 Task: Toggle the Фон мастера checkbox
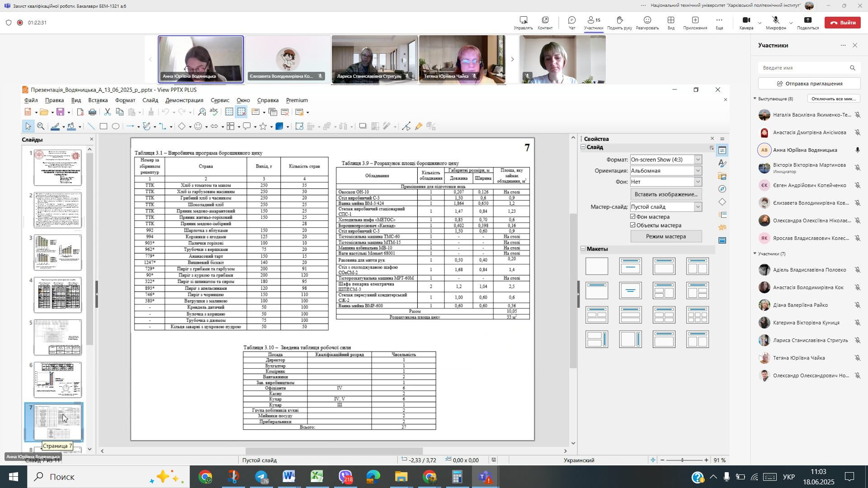633,217
